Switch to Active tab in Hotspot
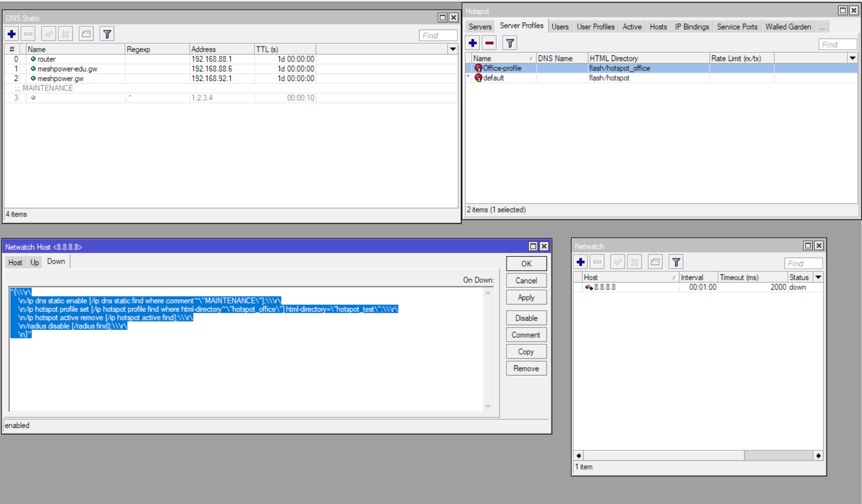Viewport: 862px width, 504px height. (x=632, y=27)
